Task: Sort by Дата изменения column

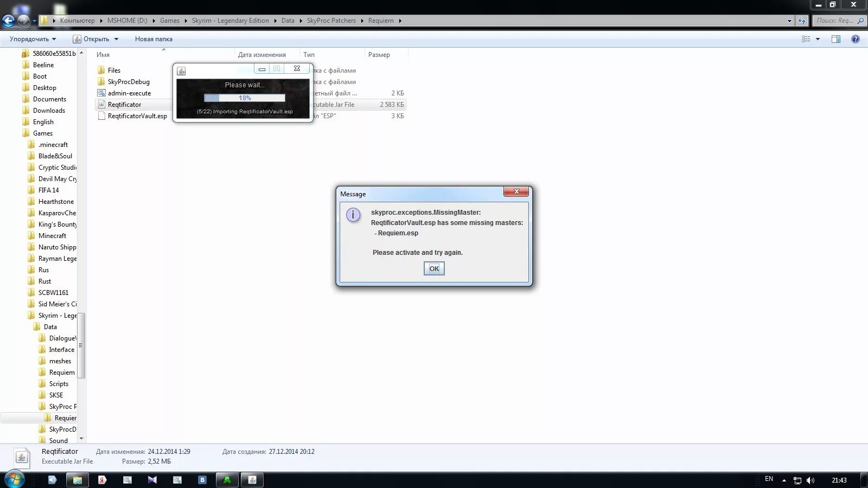Action: click(x=262, y=55)
